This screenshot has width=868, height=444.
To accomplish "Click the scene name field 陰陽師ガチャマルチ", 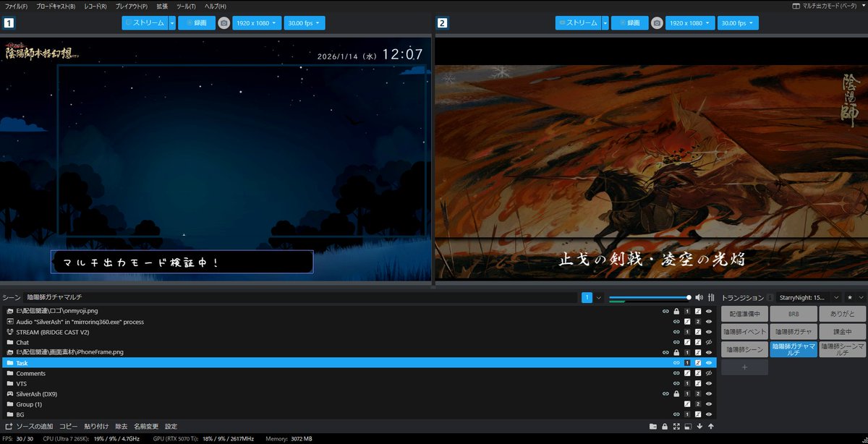I will (302, 297).
